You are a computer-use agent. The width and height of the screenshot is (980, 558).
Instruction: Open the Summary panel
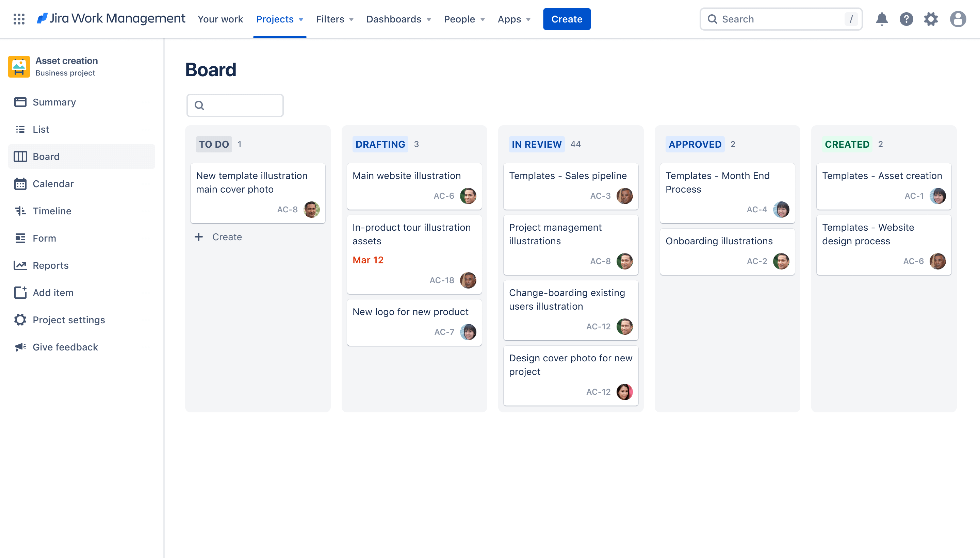(x=54, y=102)
